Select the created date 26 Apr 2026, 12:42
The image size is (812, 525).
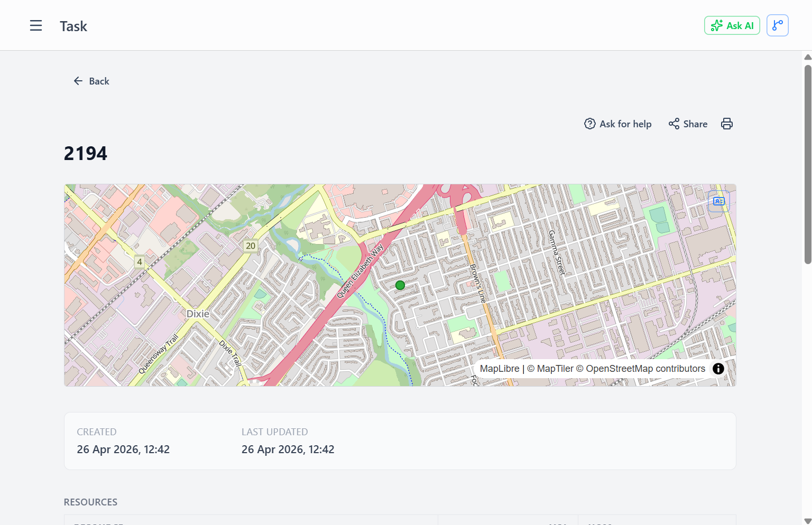(x=123, y=449)
